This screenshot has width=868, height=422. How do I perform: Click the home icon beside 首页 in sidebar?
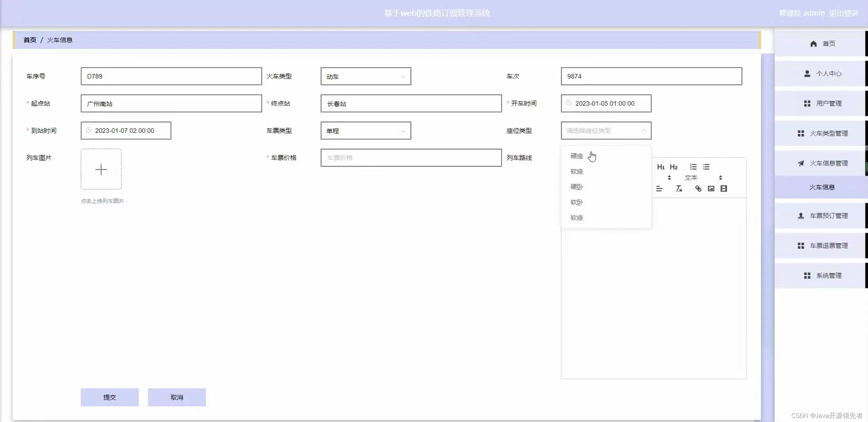click(813, 44)
